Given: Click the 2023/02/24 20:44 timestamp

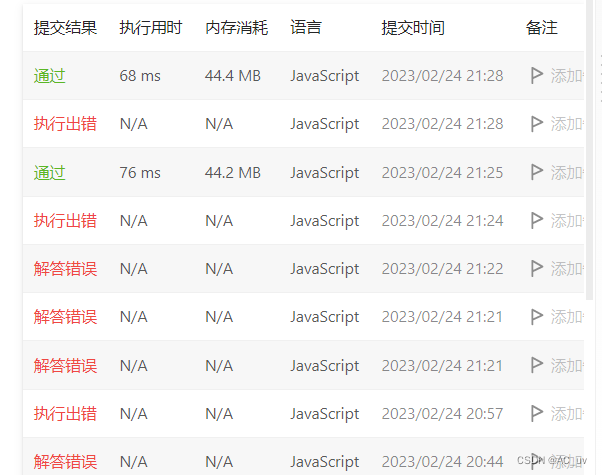Looking at the screenshot, I should pos(442,462).
